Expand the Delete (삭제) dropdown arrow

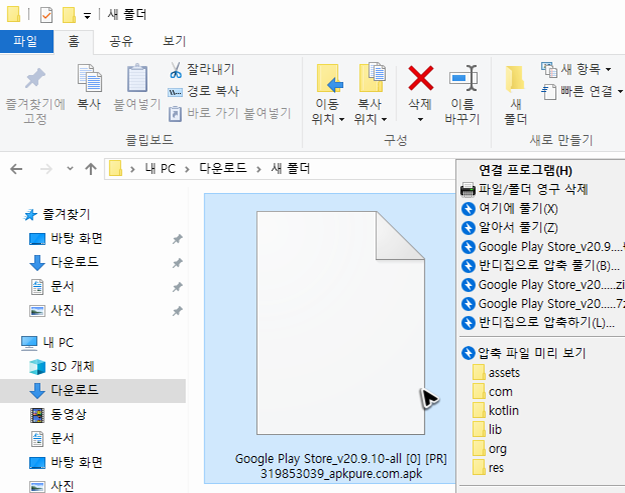click(421, 120)
